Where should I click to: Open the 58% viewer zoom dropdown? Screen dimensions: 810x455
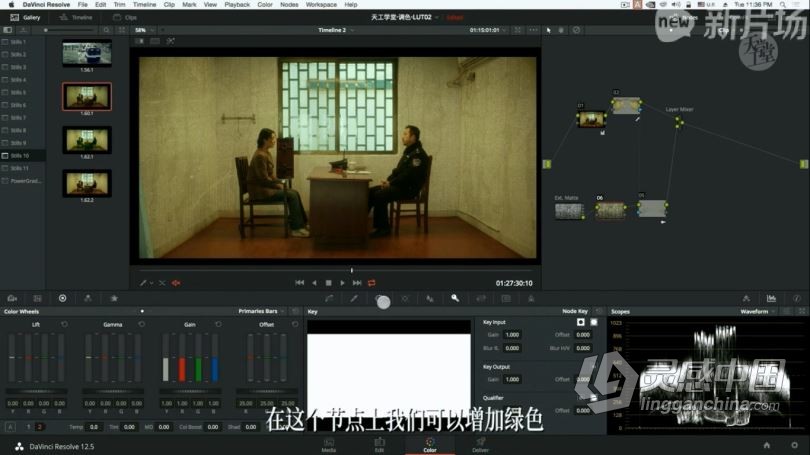(x=144, y=30)
